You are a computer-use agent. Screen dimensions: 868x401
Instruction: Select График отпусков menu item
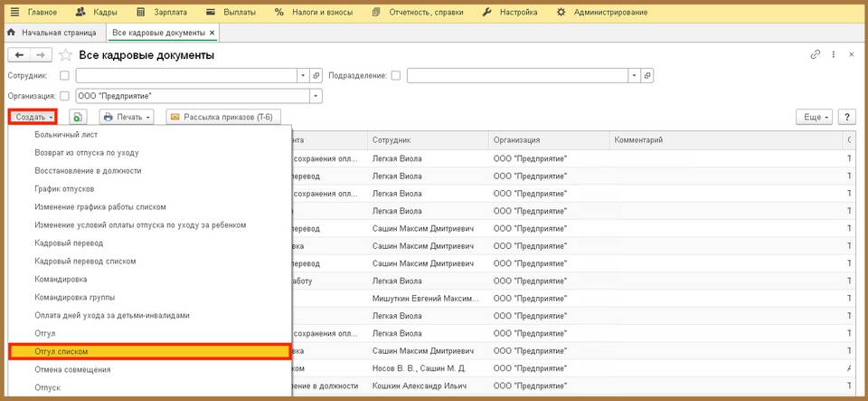pyautogui.click(x=149, y=189)
